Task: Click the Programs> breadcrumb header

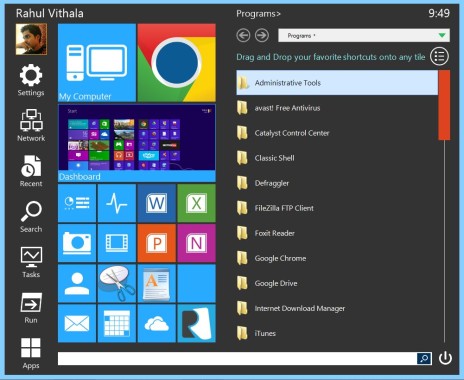Action: pyautogui.click(x=258, y=14)
